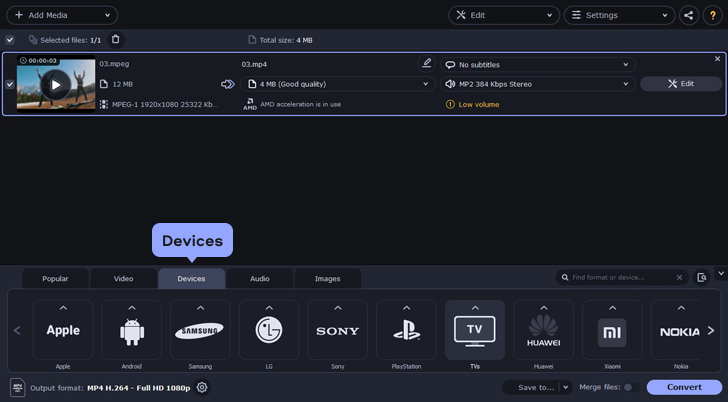Open output format settings gear
Screen dimensions: 728x402
[202, 387]
